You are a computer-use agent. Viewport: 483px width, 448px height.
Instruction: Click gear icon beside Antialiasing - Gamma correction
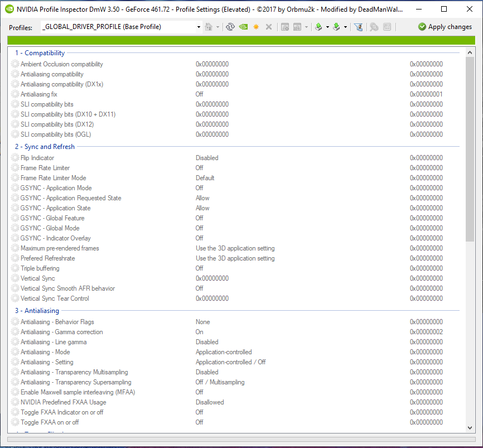[15, 332]
